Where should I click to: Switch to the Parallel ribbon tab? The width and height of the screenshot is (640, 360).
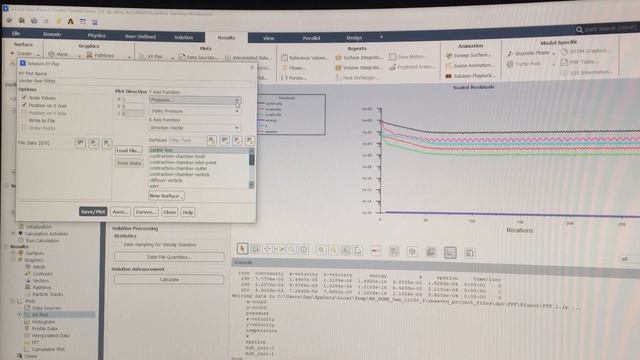311,38
